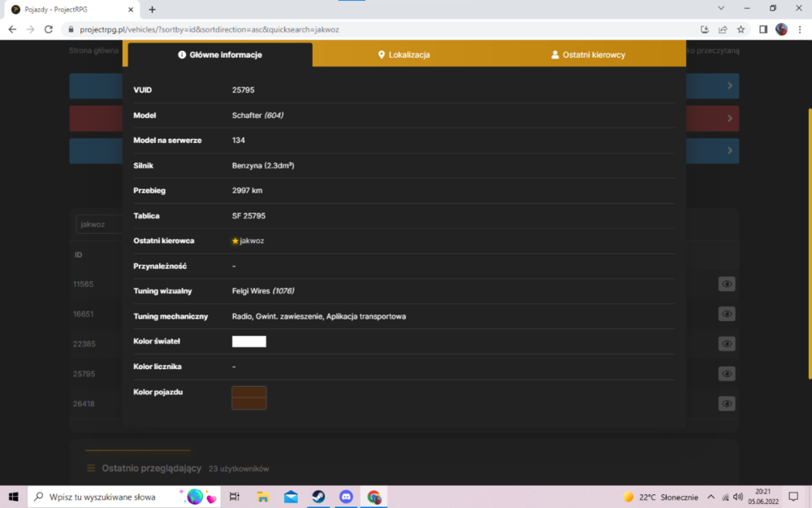Toggle eye icon for vehicle 25795
Image resolution: width=812 pixels, height=508 pixels.
pyautogui.click(x=727, y=374)
